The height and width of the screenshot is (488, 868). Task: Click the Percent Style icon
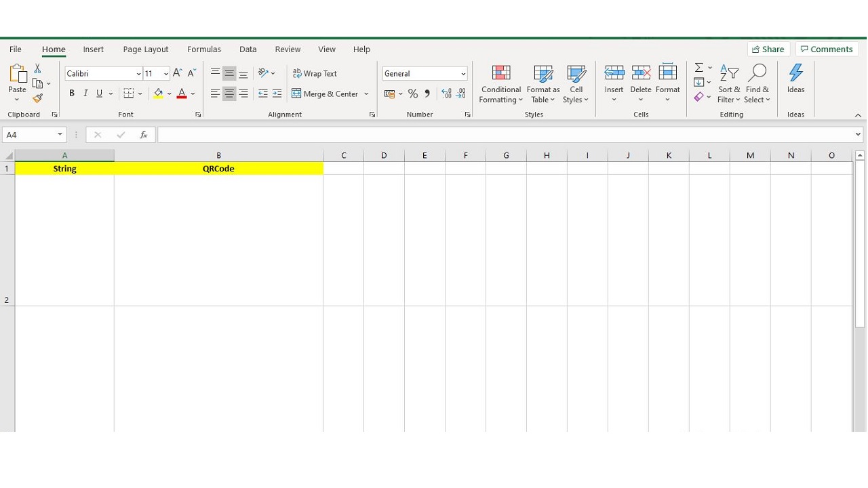[x=412, y=94]
